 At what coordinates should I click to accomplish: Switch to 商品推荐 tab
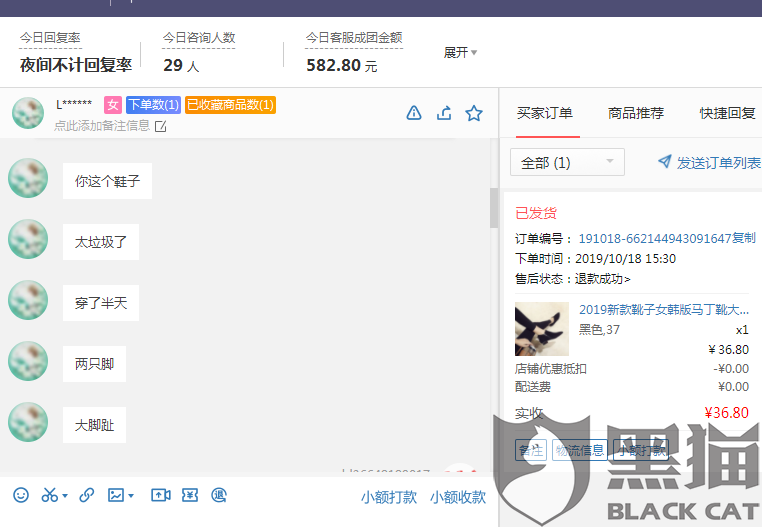click(x=636, y=113)
